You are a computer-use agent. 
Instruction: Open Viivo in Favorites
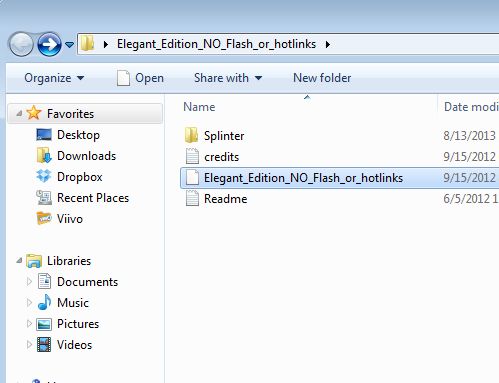[x=70, y=219]
